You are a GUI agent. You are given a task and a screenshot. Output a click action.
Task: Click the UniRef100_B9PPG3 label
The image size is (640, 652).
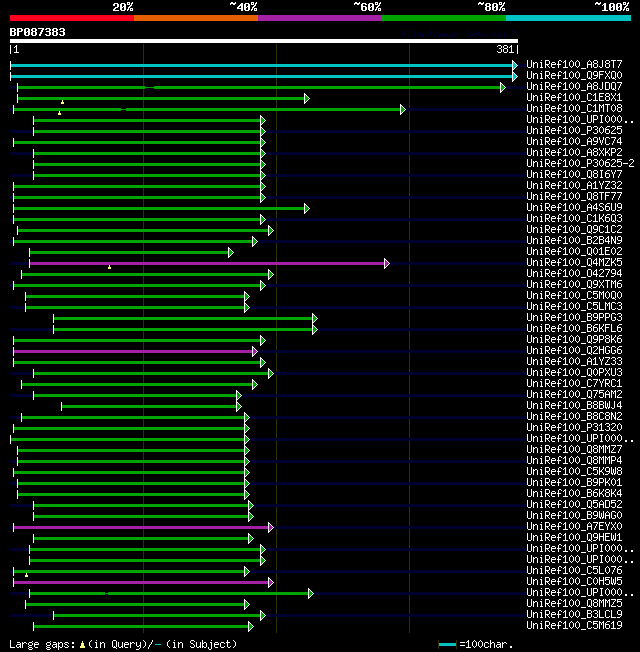tap(574, 317)
